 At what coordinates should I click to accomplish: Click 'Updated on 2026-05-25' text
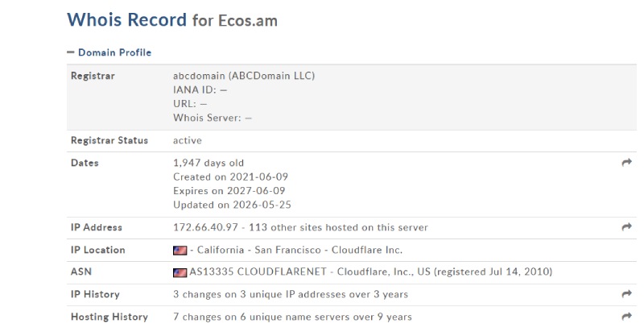click(x=232, y=205)
